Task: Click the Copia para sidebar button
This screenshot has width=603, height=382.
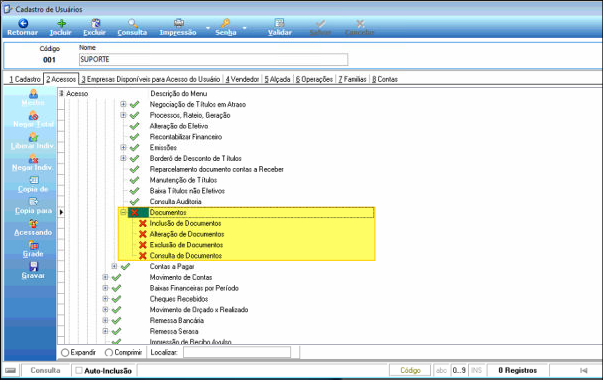Action: click(33, 206)
